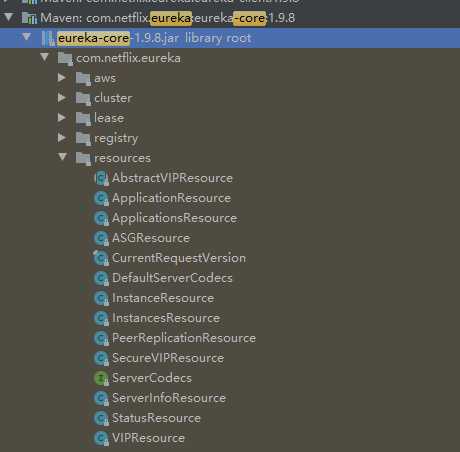The image size is (460, 452).
Task: Open the SecureVIPResource class
Action: point(168,358)
